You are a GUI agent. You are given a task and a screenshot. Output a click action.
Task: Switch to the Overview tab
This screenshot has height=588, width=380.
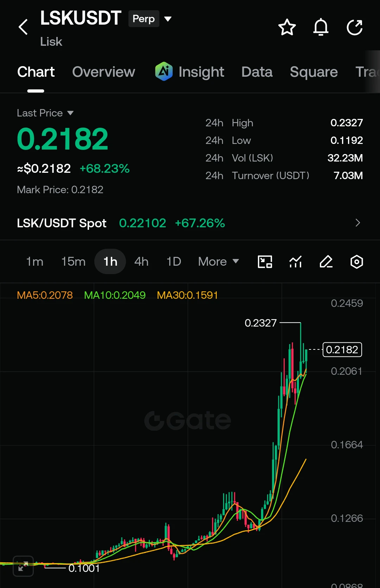point(103,72)
